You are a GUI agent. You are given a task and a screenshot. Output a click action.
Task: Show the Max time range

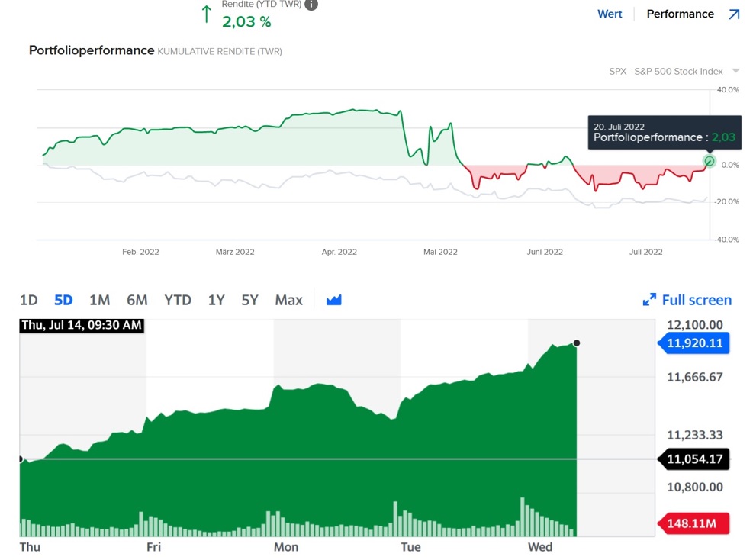[x=288, y=300]
